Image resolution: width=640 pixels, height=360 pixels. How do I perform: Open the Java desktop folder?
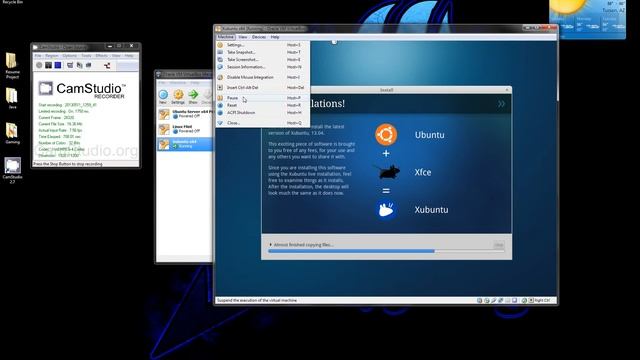[x=12, y=98]
